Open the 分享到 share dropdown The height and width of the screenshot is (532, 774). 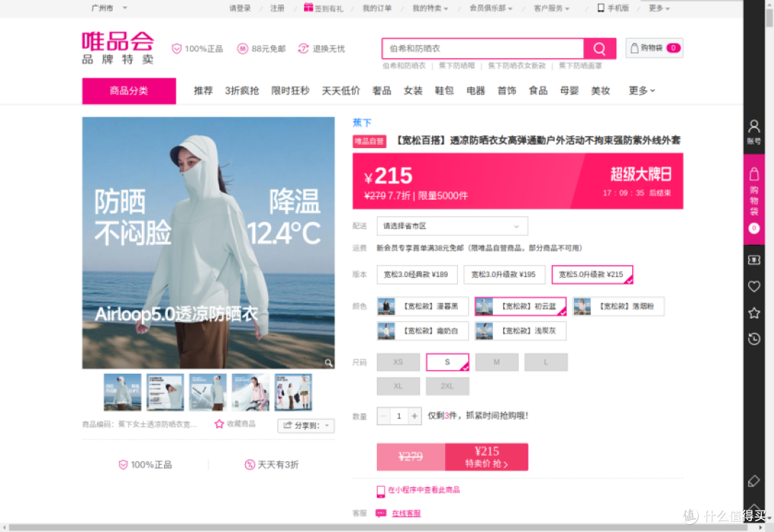[x=306, y=425]
